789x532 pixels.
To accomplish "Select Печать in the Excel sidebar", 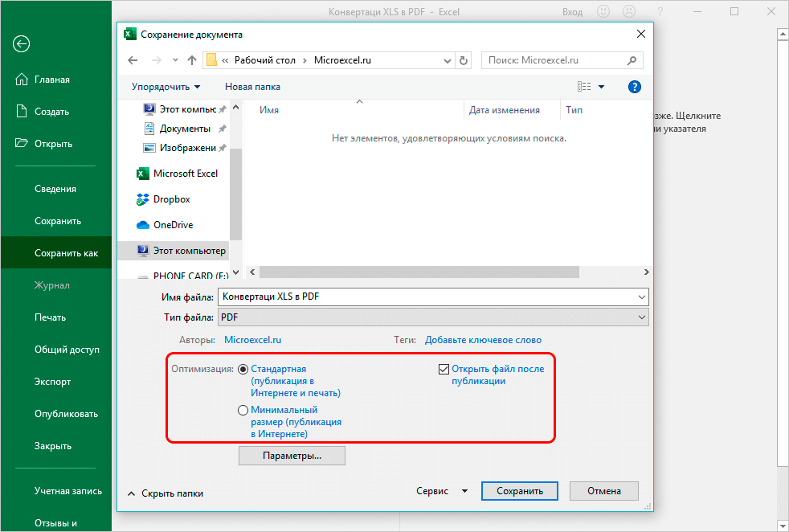I will 50,317.
